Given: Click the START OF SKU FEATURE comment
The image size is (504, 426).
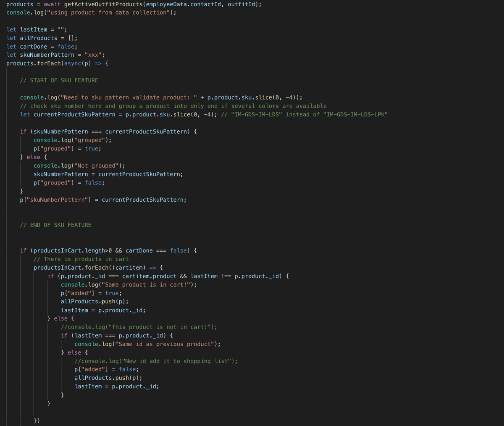Looking at the screenshot, I should pos(59,80).
